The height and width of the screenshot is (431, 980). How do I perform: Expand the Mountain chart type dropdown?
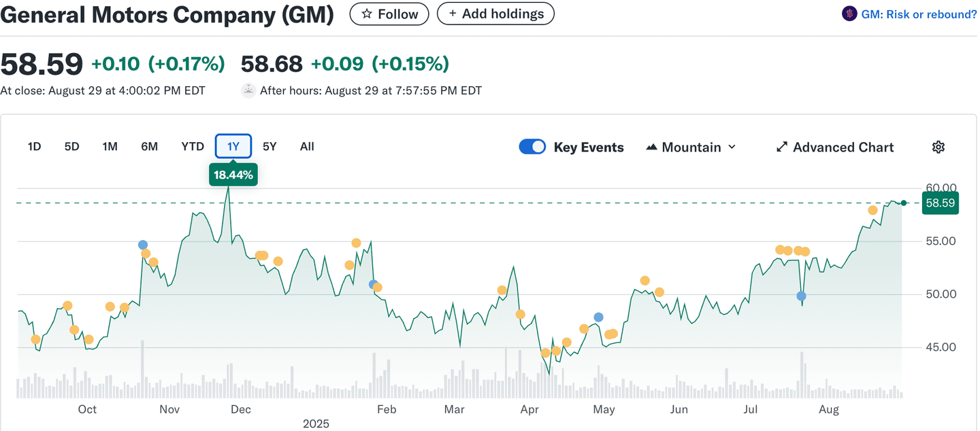point(691,147)
